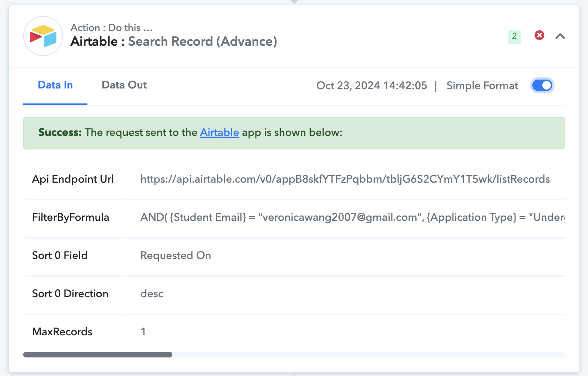Image resolution: width=588 pixels, height=376 pixels.
Task: Click the red delete action icon
Action: coord(539,35)
